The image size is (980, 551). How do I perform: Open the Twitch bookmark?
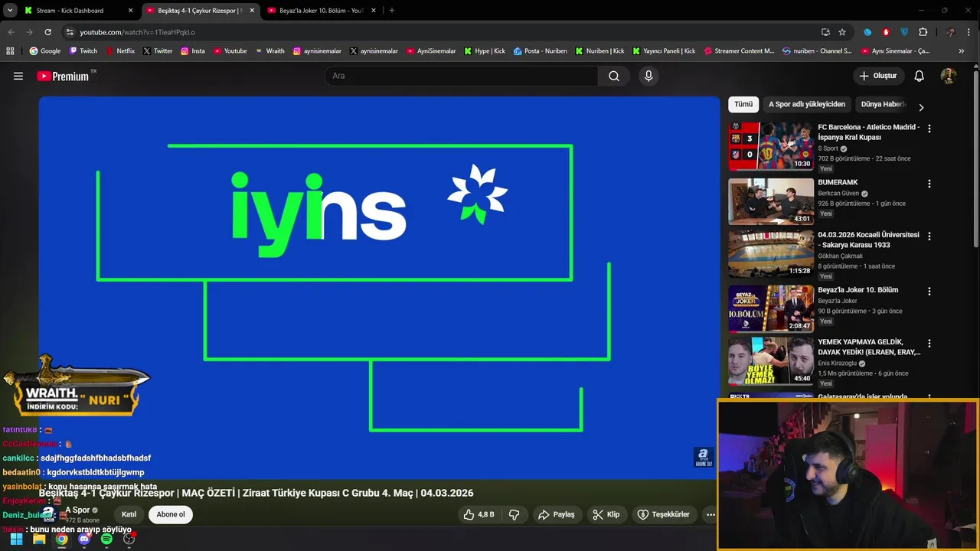[x=83, y=51]
